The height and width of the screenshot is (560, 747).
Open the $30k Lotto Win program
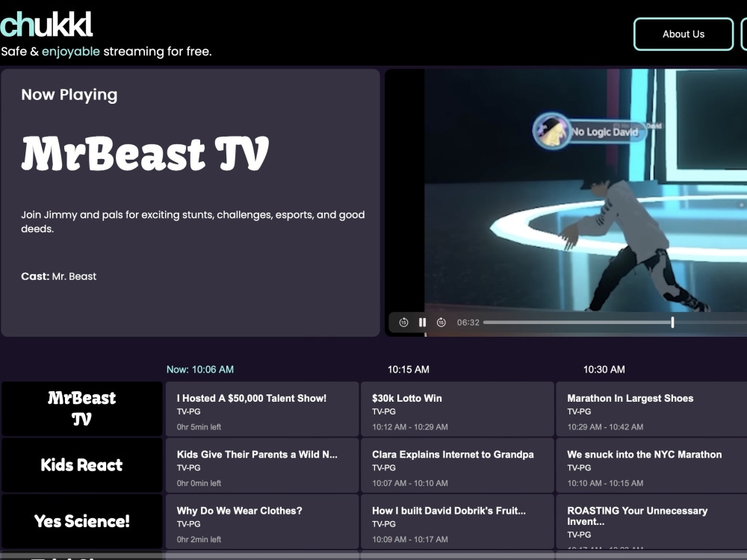[x=457, y=408]
